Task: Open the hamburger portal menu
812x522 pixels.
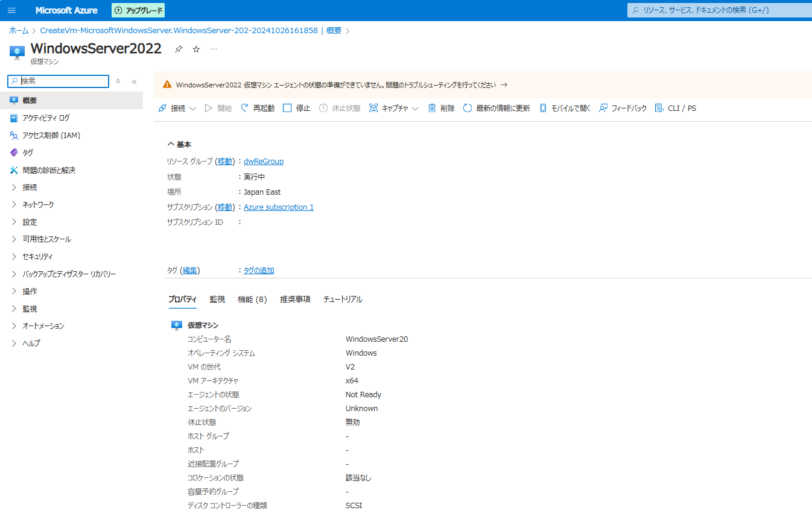Action: click(x=11, y=10)
